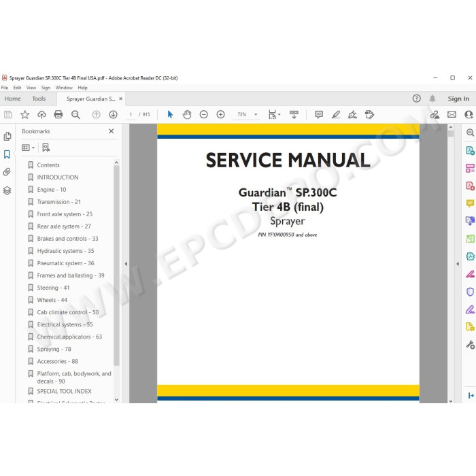Click the Sign In button
The image size is (476, 476).
(x=458, y=99)
